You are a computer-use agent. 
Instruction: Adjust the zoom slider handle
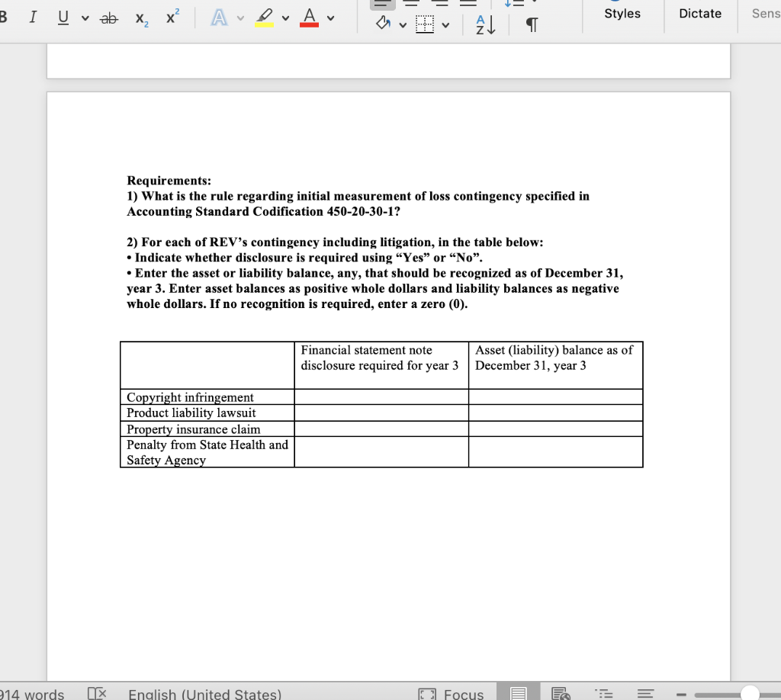pos(750,693)
